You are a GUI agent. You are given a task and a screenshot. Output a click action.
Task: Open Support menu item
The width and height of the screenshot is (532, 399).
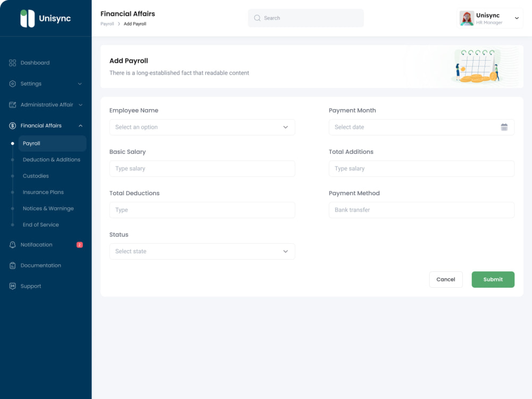[x=30, y=286]
